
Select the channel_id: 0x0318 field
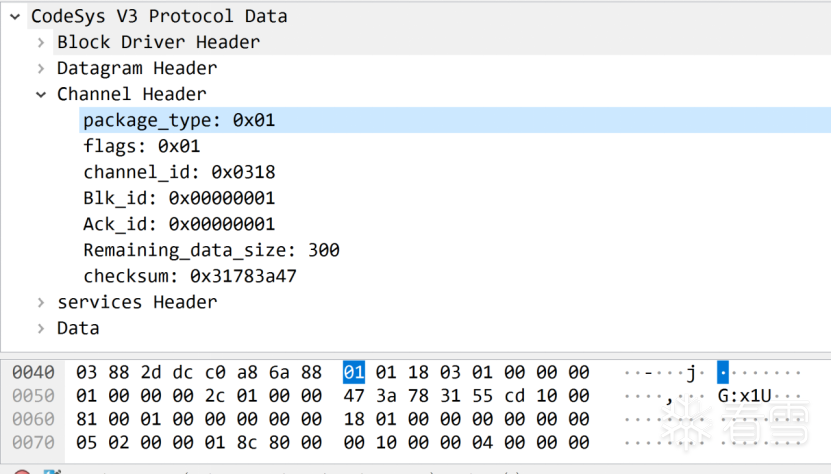point(179,172)
